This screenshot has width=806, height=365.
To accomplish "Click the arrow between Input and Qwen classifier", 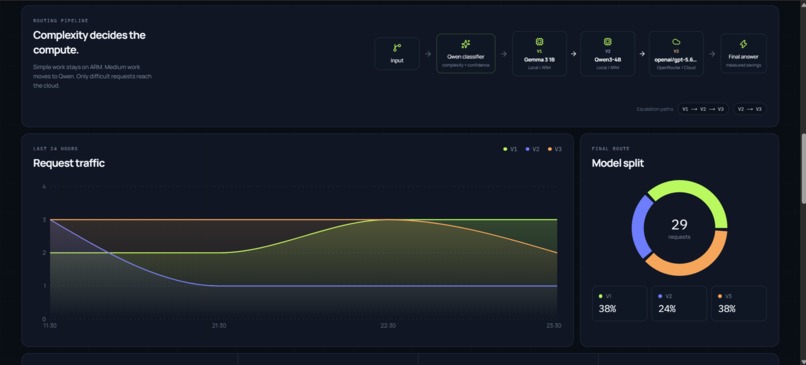I will click(428, 53).
